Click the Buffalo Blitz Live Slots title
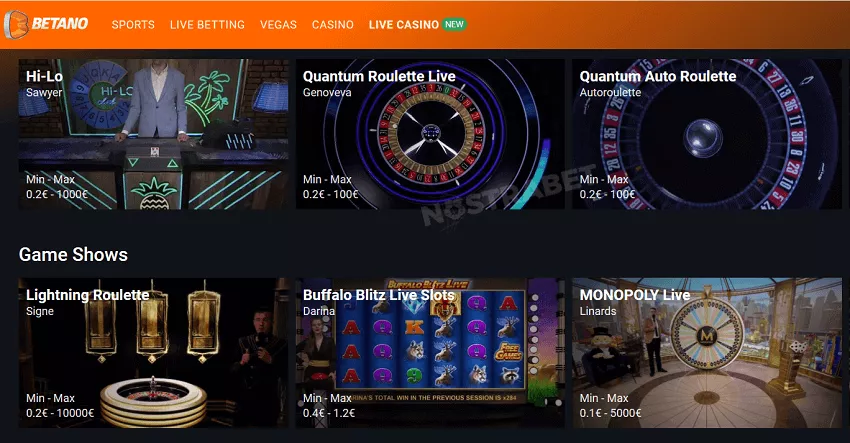Image resolution: width=850 pixels, height=443 pixels. [x=379, y=295]
